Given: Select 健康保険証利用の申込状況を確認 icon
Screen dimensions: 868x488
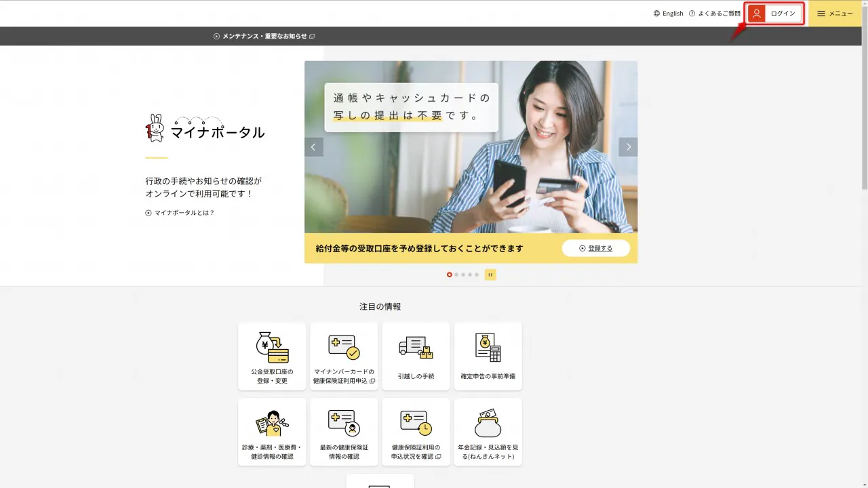Looking at the screenshot, I should (x=416, y=424).
